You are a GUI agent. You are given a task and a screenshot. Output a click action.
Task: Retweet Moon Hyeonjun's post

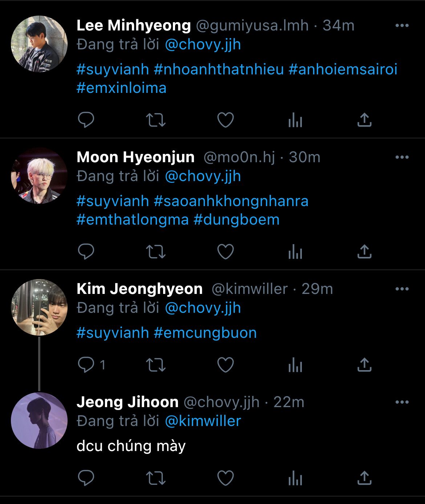pyautogui.click(x=155, y=252)
